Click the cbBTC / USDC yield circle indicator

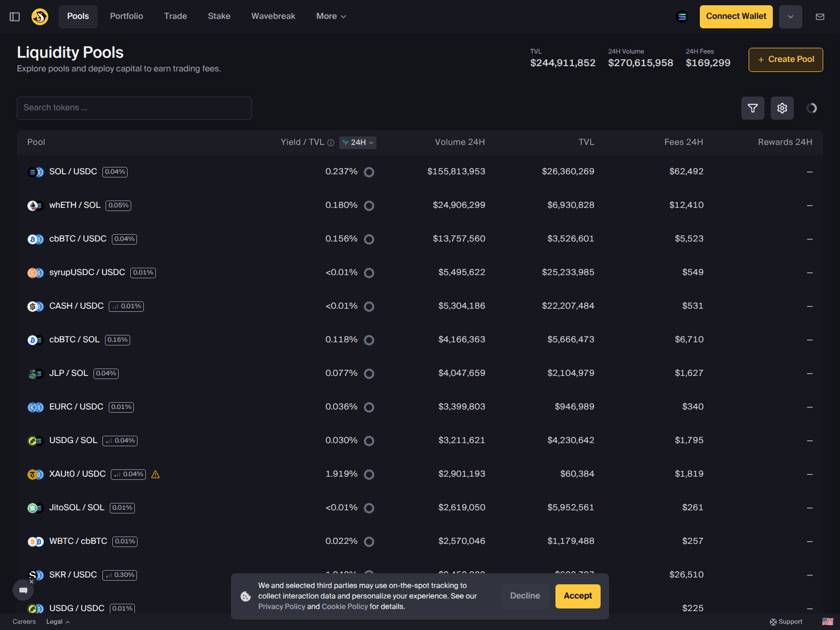tap(369, 239)
